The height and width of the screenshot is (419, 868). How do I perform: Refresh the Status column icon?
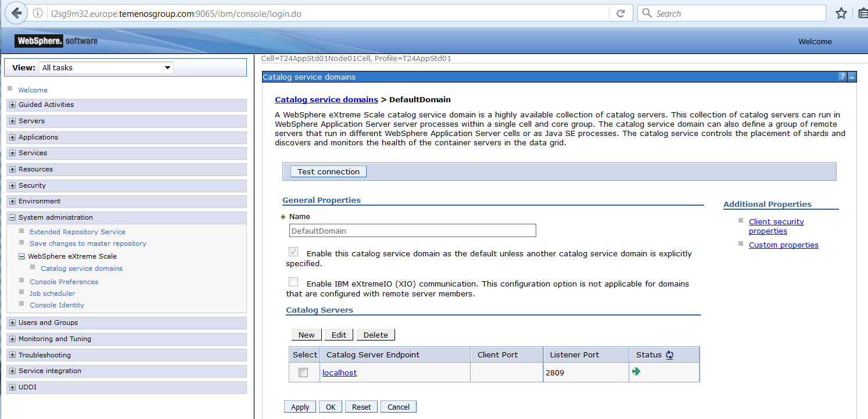669,355
